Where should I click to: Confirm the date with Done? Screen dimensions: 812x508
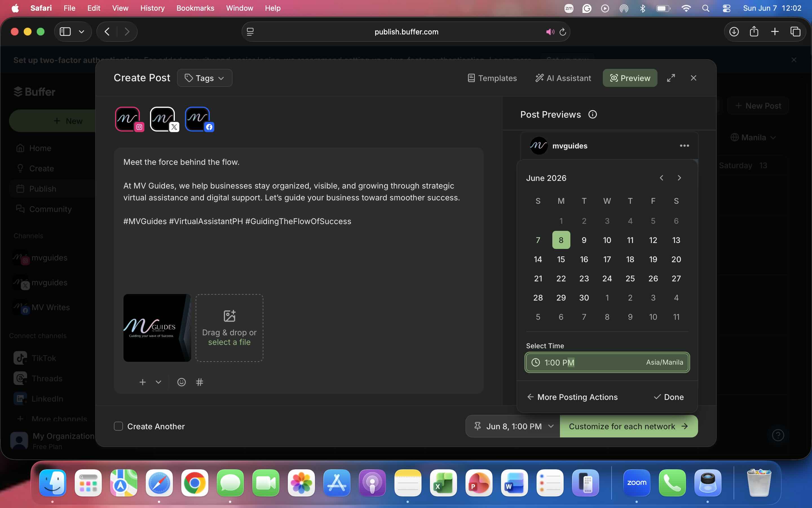coord(669,397)
